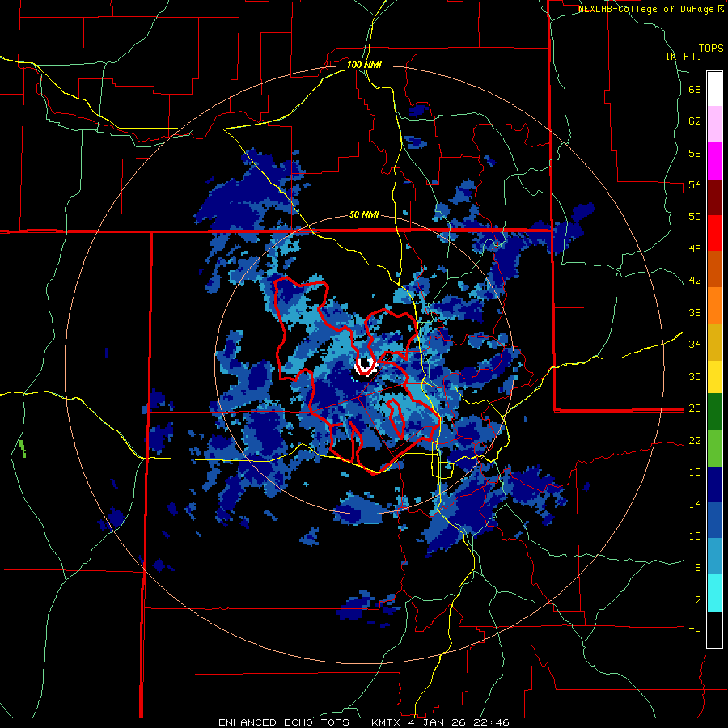Click the "34" legend value
This screenshot has height=728, width=728.
pos(695,344)
